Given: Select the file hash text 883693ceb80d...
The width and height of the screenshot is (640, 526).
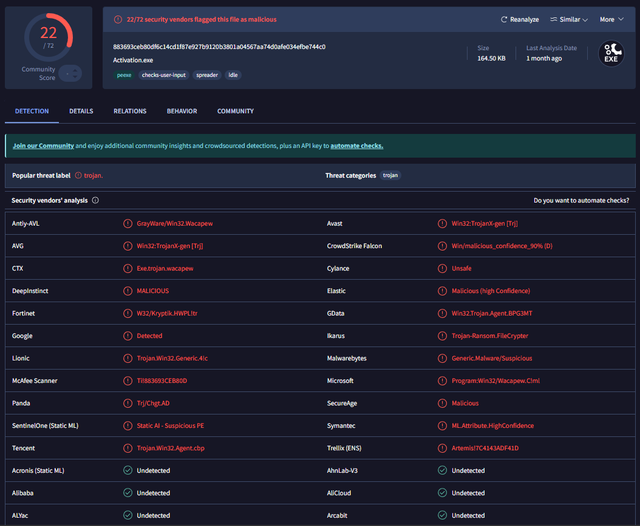Looking at the screenshot, I should pos(219,47).
